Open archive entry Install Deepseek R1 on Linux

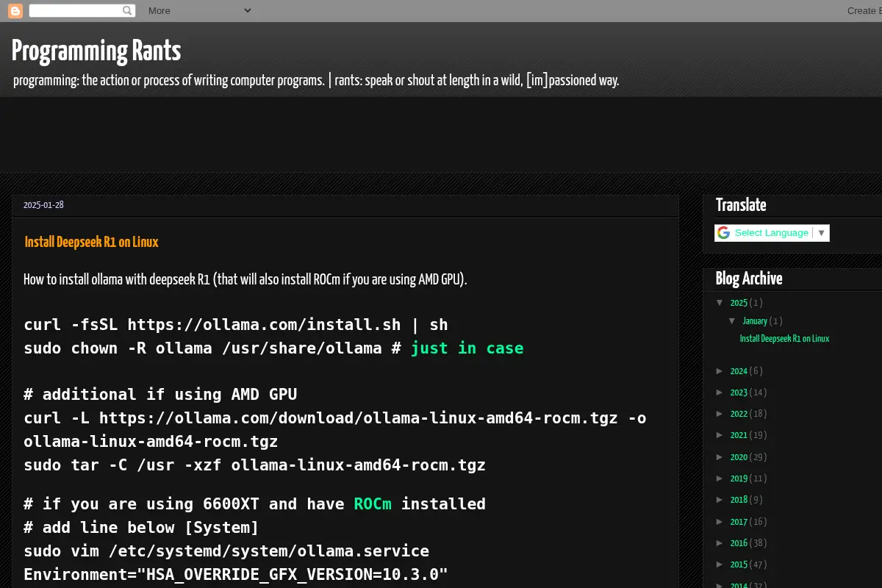pos(784,339)
